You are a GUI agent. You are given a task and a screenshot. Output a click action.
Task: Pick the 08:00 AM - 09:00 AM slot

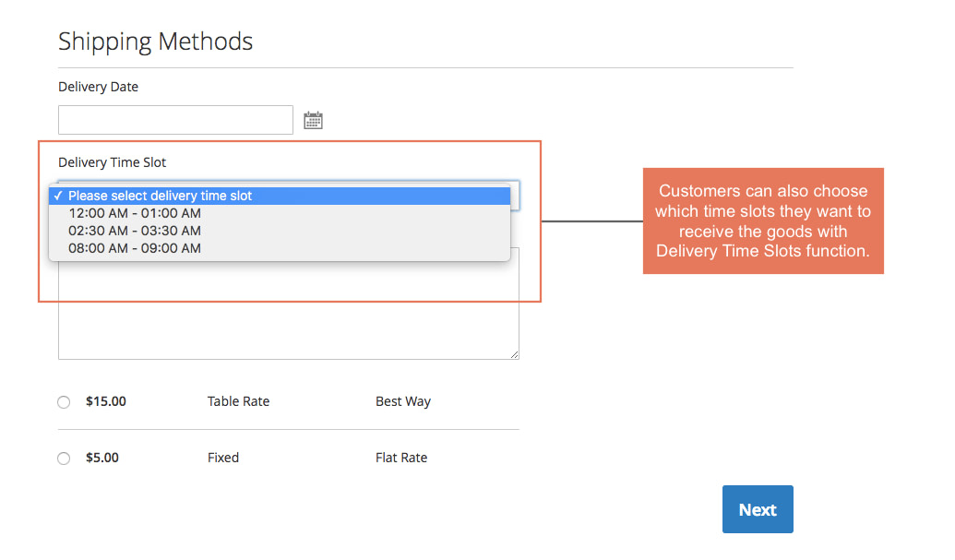[x=135, y=248]
